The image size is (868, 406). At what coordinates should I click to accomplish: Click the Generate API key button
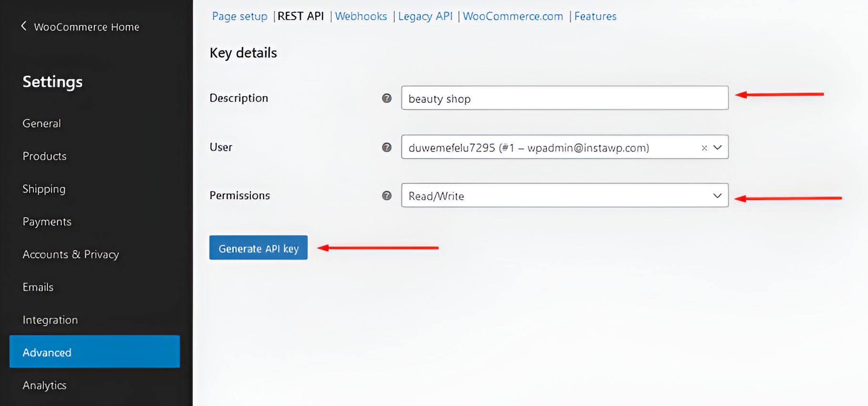point(258,248)
